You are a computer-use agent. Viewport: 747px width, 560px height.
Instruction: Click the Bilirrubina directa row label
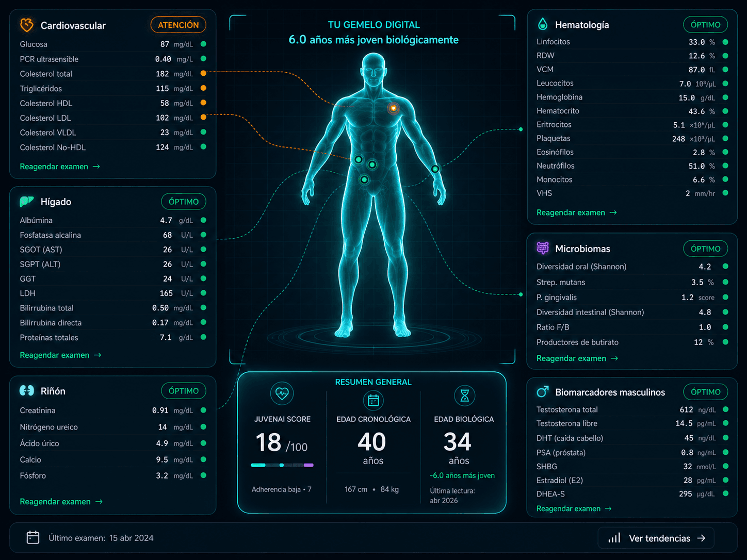[x=51, y=322]
